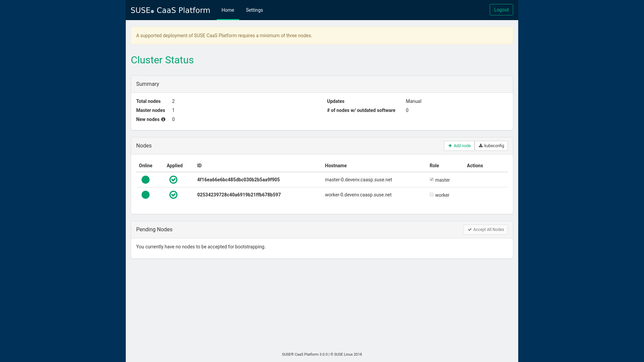644x362 pixels.
Task: Click hostname master-0.devenv.caasp.suse.net
Action: coord(358,180)
